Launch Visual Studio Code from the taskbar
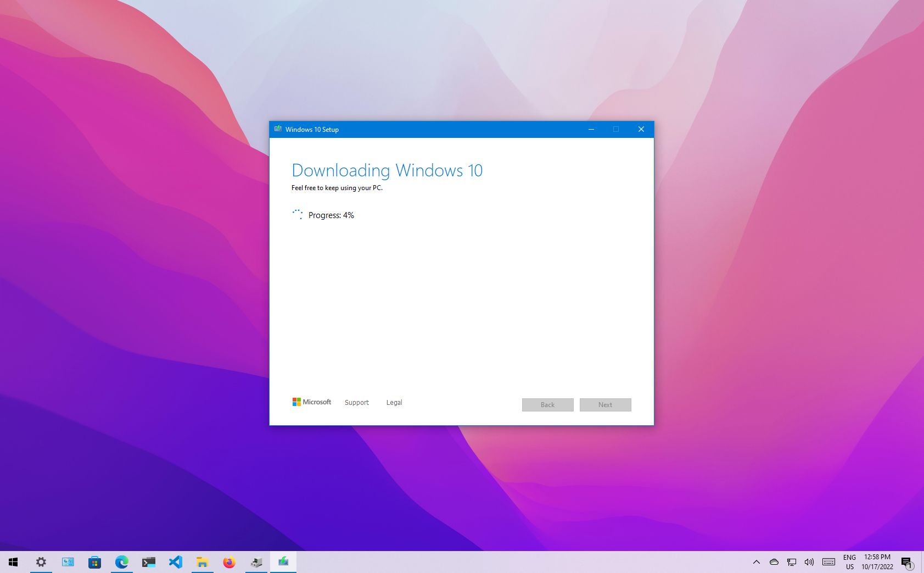 click(x=175, y=561)
